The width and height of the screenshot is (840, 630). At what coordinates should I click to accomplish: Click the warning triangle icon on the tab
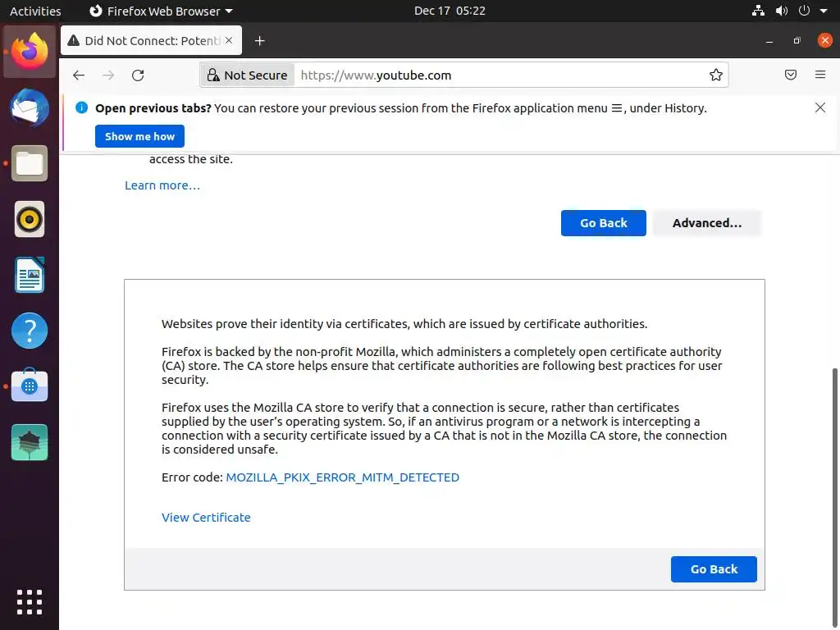point(74,41)
